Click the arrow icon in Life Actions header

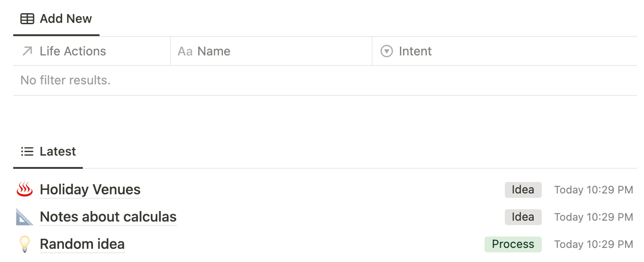click(x=27, y=51)
